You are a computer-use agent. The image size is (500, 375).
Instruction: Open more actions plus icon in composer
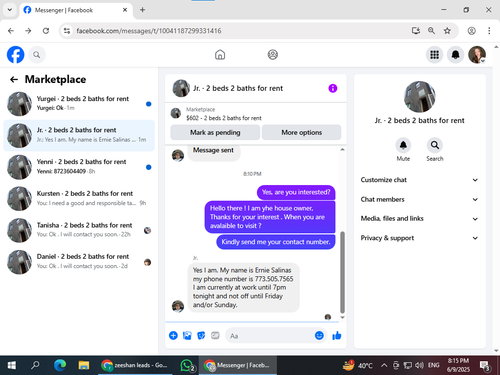(173, 335)
